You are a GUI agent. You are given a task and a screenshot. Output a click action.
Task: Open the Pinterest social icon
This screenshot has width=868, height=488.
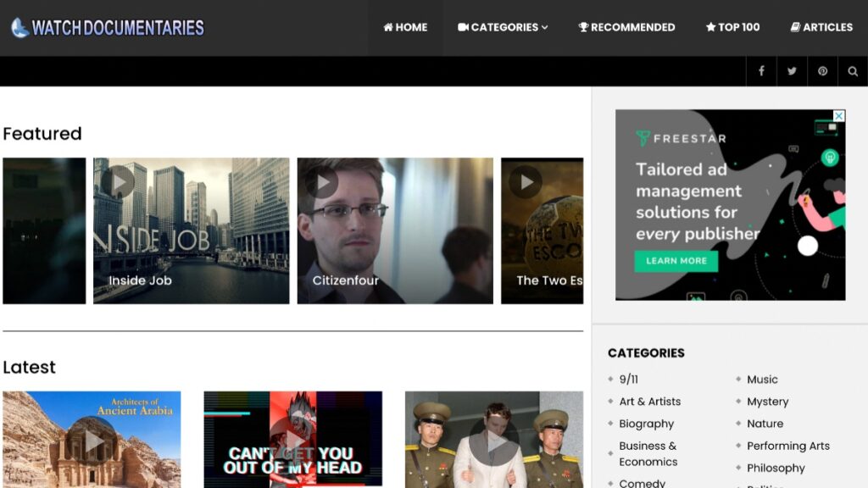822,71
